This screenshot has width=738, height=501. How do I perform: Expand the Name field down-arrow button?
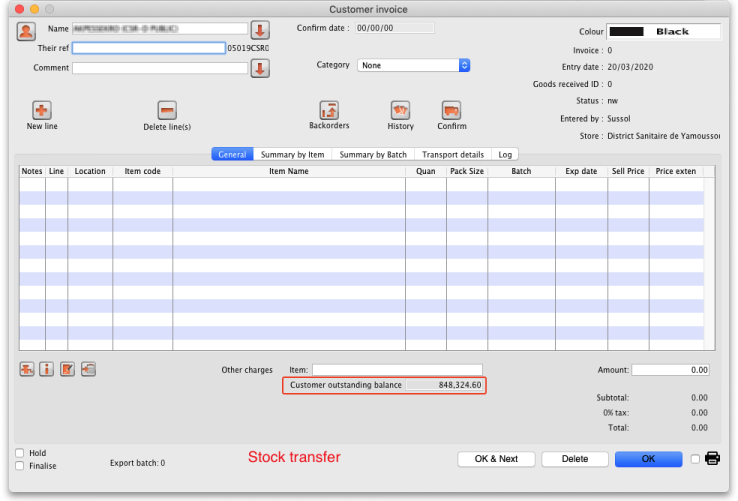pyautogui.click(x=259, y=30)
